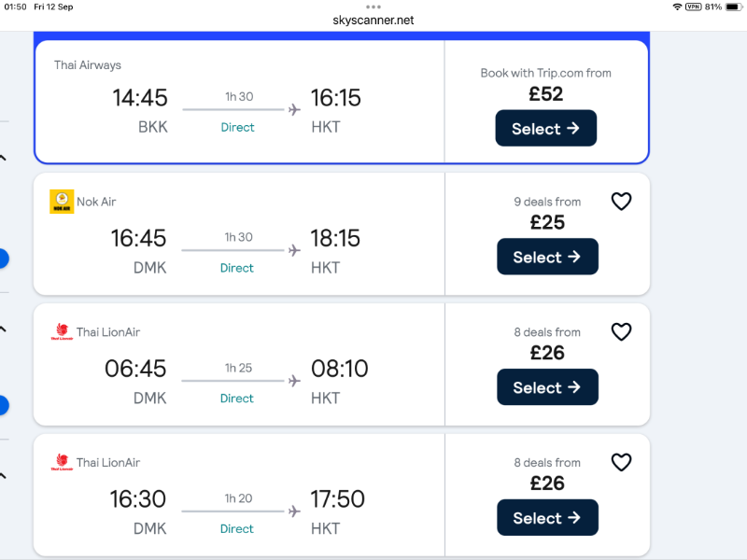Select the Thai Airways £52 flight

[545, 129]
